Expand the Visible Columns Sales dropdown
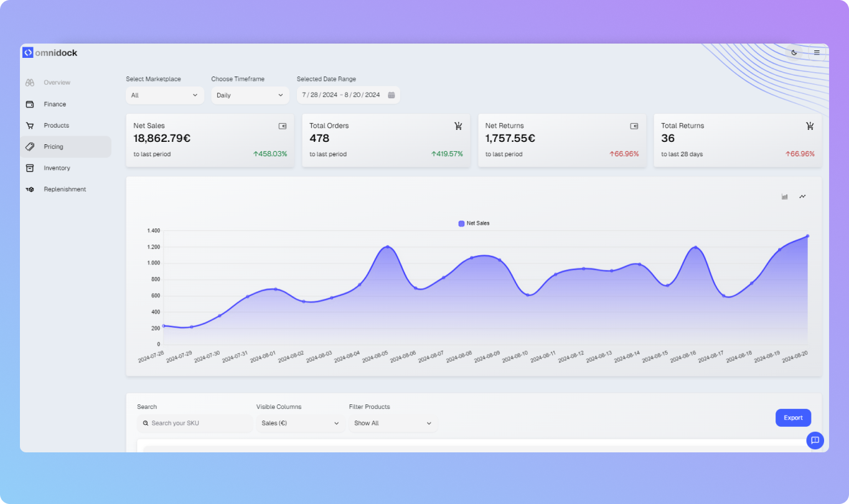 (300, 423)
